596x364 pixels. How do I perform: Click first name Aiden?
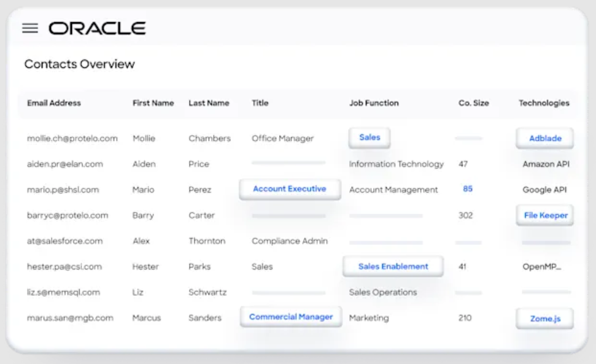[144, 164]
